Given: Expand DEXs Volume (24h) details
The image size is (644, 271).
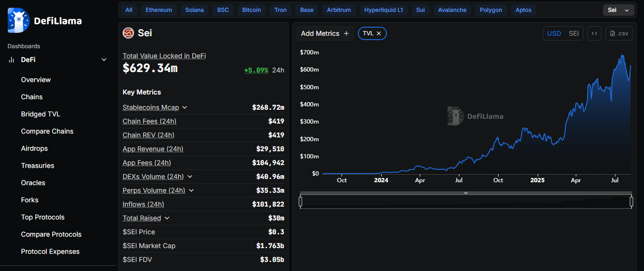Looking at the screenshot, I should (190, 177).
